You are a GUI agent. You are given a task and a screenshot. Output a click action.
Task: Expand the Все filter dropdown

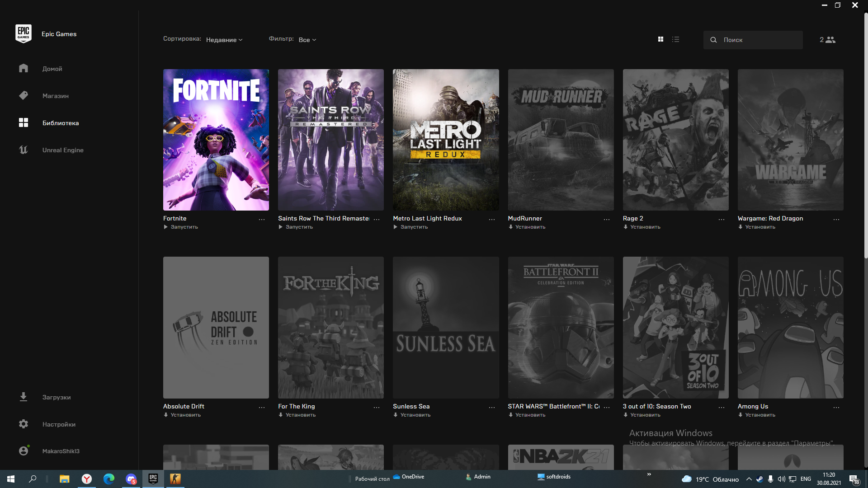pyautogui.click(x=307, y=40)
